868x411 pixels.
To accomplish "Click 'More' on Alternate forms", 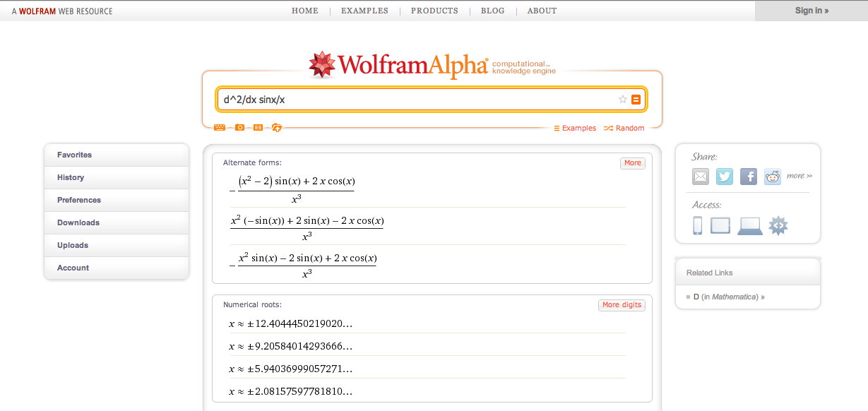I will [x=632, y=162].
